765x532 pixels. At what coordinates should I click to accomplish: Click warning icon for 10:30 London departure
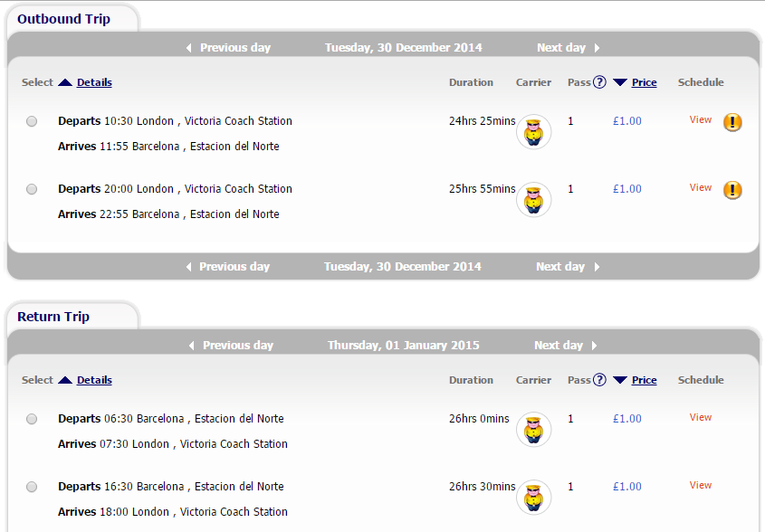coord(732,122)
